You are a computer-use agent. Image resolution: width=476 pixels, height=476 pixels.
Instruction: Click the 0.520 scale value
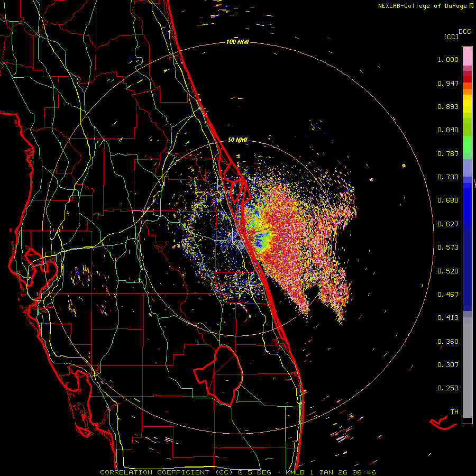point(448,271)
